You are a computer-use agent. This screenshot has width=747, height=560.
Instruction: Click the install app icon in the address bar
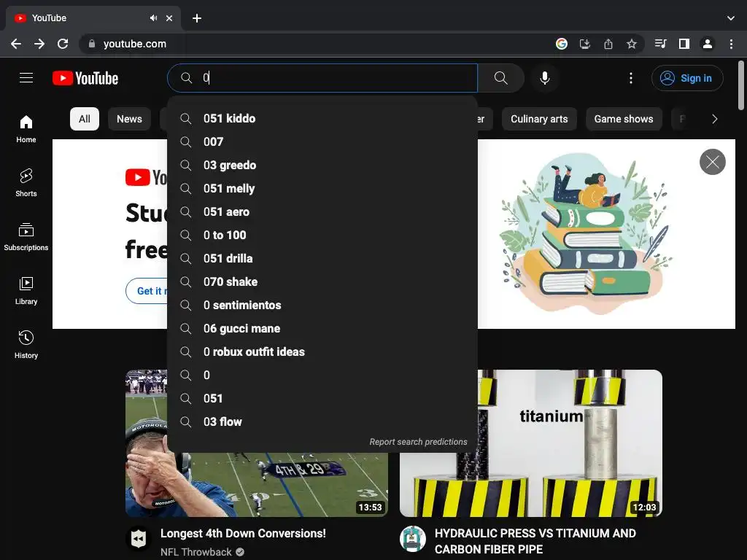click(585, 44)
